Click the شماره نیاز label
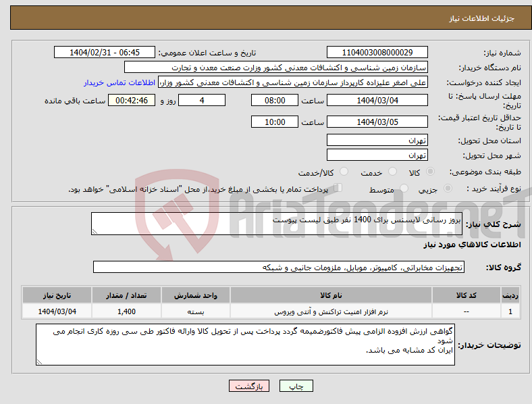 point(502,53)
